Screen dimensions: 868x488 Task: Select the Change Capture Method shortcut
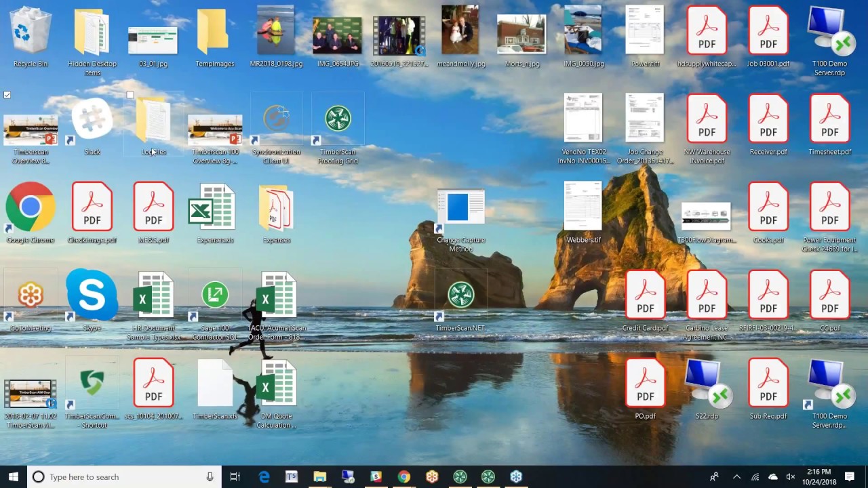(x=461, y=220)
